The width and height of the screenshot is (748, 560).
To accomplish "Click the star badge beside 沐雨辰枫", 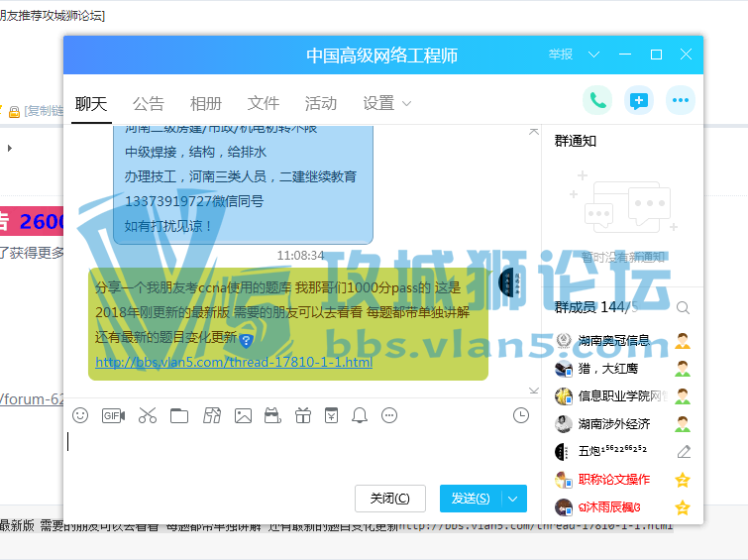I will 683,507.
